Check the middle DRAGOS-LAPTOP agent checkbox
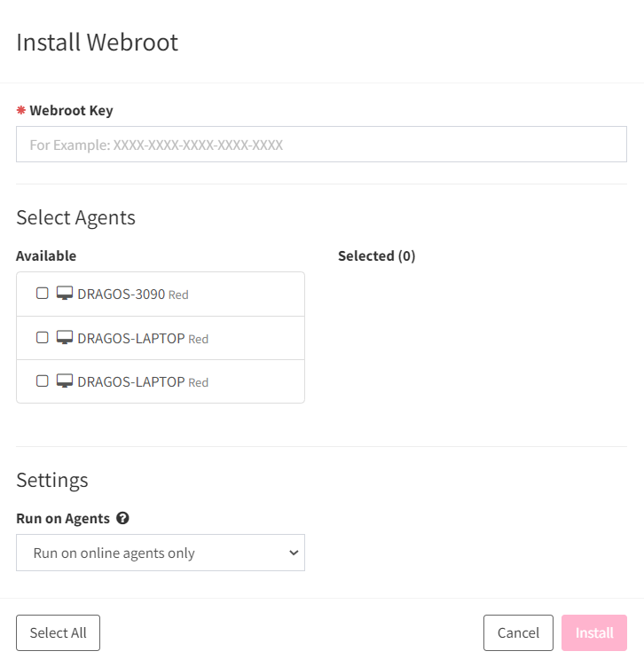This screenshot has width=644, height=667. point(42,337)
